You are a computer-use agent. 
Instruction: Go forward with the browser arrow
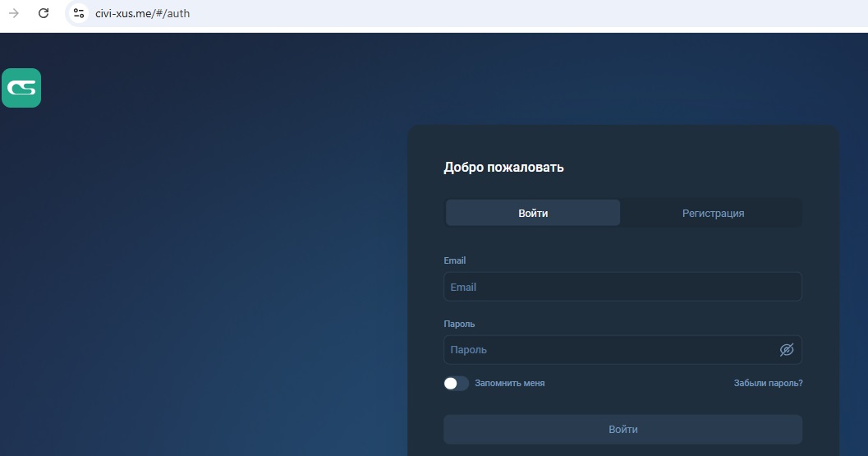(14, 13)
